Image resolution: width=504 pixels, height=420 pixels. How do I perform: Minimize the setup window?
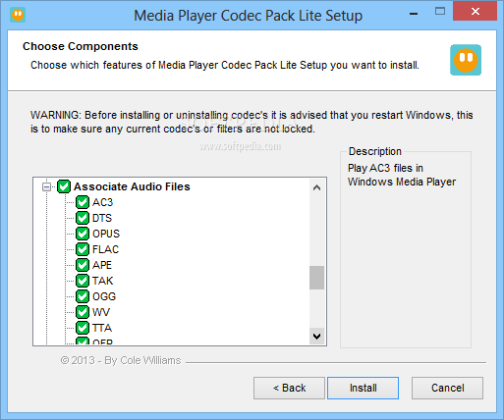coord(414,13)
